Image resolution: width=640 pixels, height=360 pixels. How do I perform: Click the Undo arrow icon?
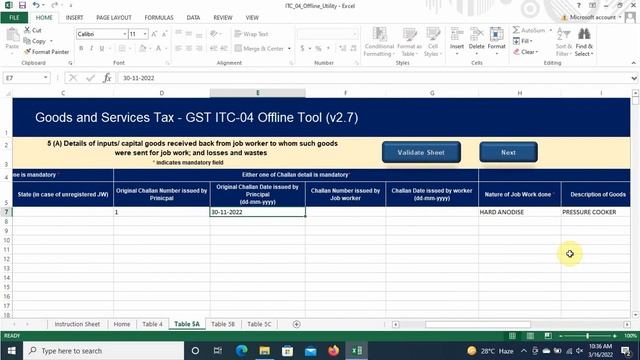(36, 5)
